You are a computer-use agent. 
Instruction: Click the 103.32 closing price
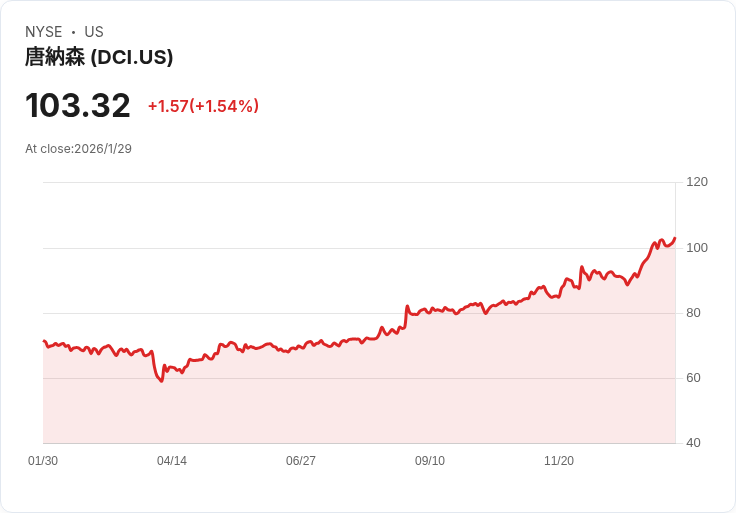pos(78,106)
